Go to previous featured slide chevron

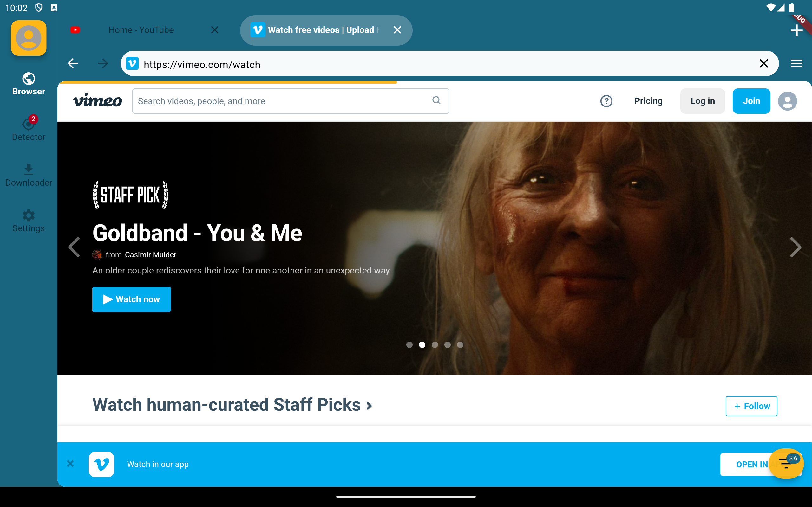coord(74,247)
